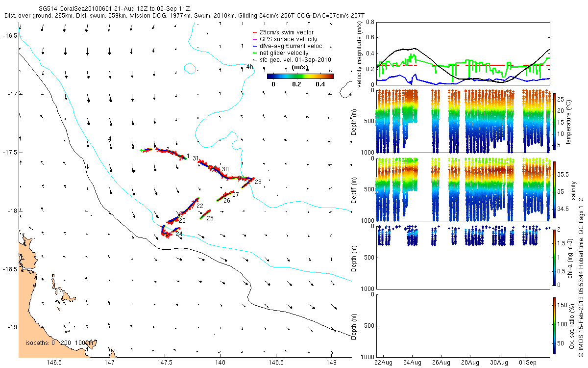Click the '25cm/s swim vector' legend entry

pyautogui.click(x=286, y=32)
